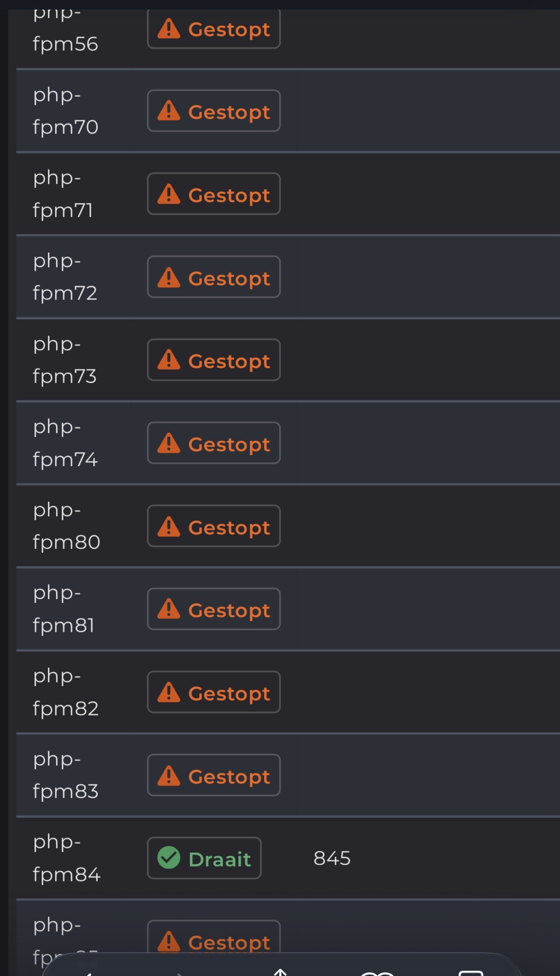Click the php-fpm80 service name
Image resolution: width=560 pixels, height=976 pixels.
[x=66, y=526]
